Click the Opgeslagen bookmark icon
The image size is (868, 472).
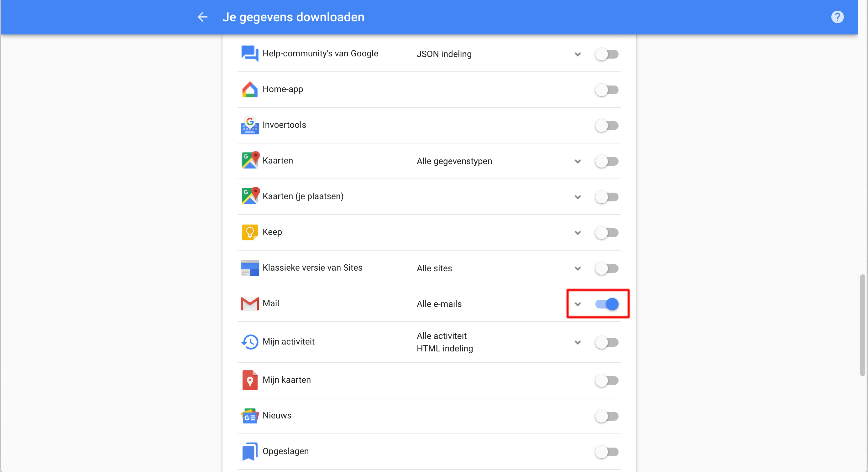[250, 451]
